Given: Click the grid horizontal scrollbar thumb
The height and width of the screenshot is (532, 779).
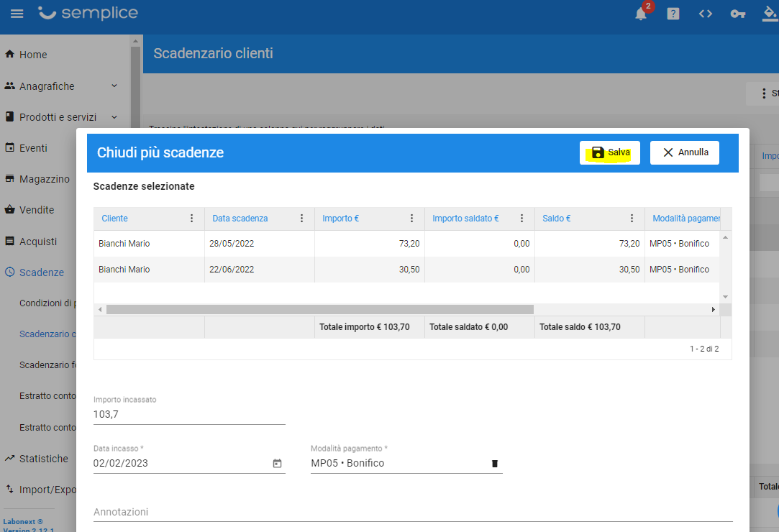Looking at the screenshot, I should 320,309.
